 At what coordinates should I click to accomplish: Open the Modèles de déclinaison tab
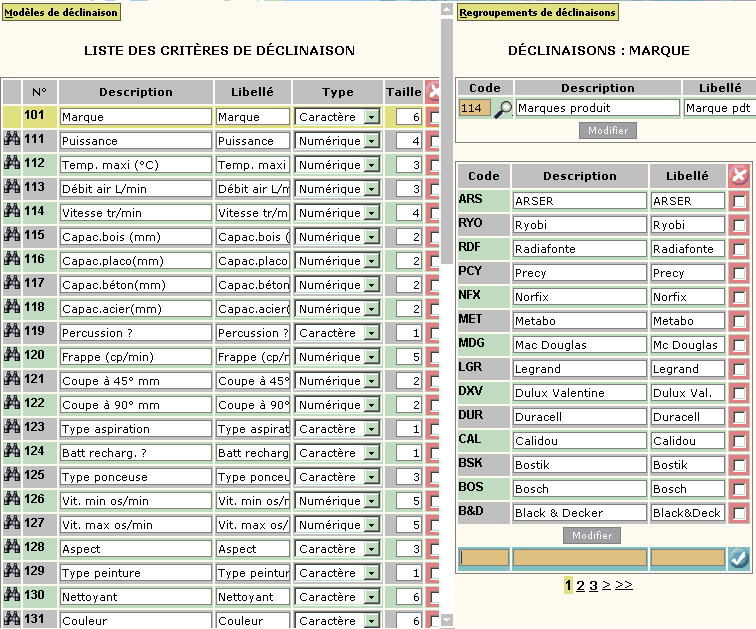tap(61, 13)
